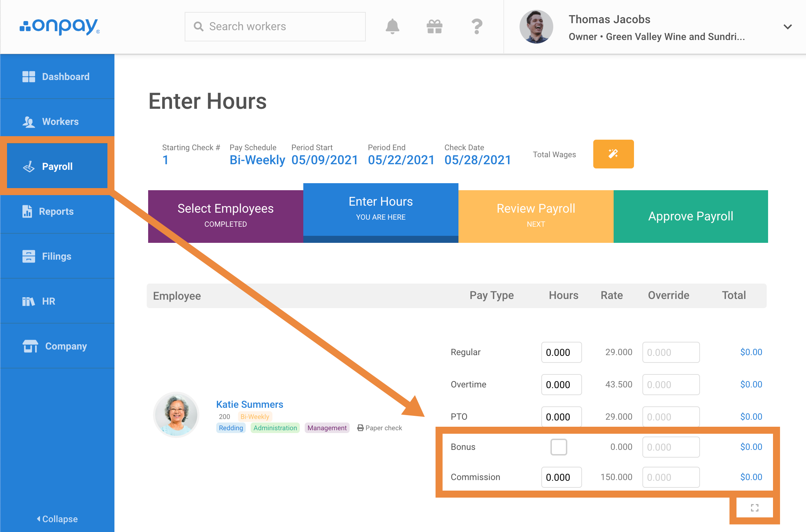This screenshot has width=806, height=532.
Task: Open Katie Summers' profile
Action: point(249,404)
